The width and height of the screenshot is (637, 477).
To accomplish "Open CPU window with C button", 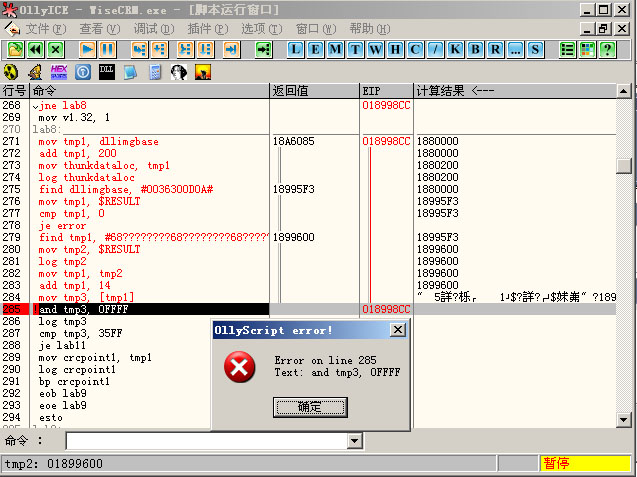I will [x=415, y=50].
